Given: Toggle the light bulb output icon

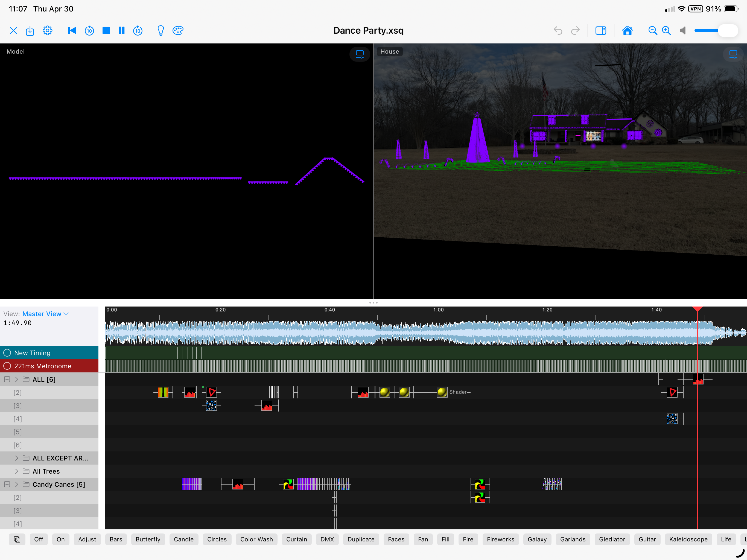Looking at the screenshot, I should 161,31.
